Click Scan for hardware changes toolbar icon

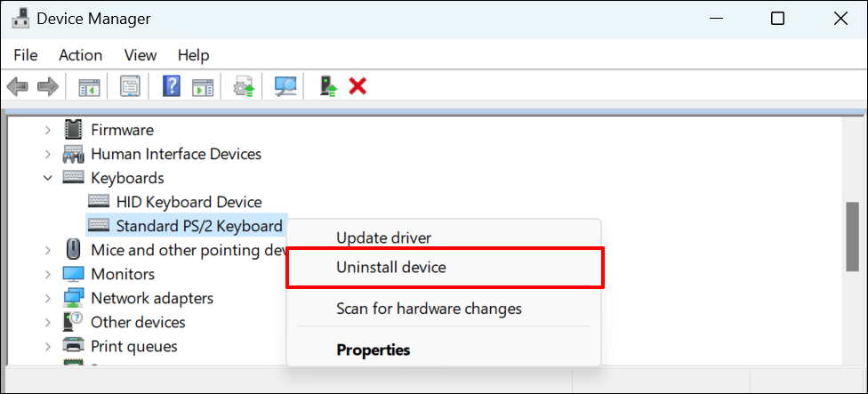coord(285,86)
